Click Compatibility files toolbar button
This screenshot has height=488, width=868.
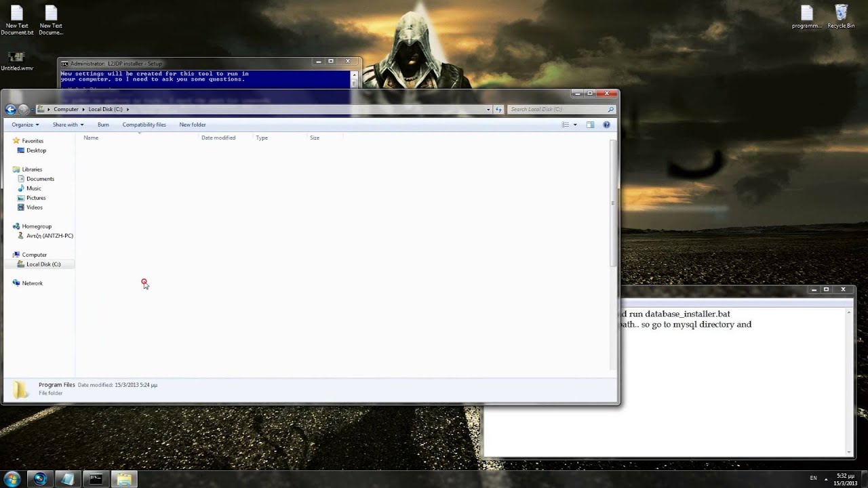click(144, 125)
